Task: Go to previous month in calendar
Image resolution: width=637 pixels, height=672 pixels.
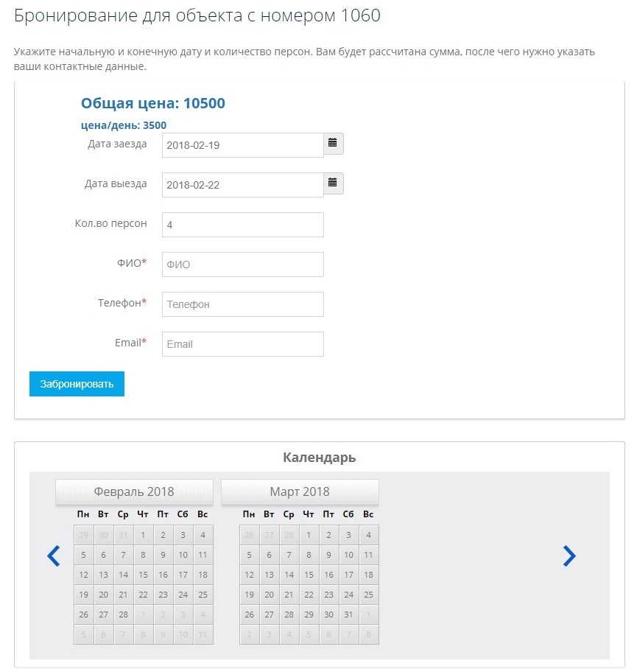Action: [x=53, y=556]
